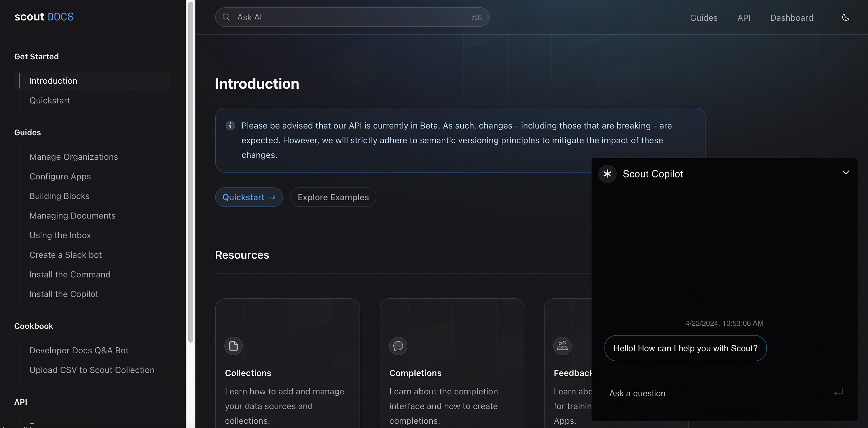
Task: Select the API tab in top navigation
Action: [x=743, y=17]
